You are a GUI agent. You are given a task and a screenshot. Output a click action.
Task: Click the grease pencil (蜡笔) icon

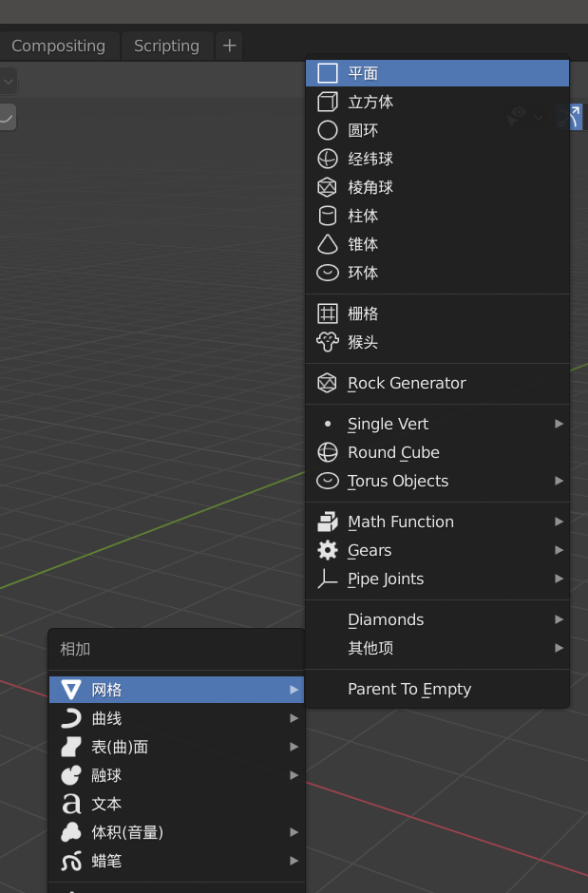tap(71, 861)
